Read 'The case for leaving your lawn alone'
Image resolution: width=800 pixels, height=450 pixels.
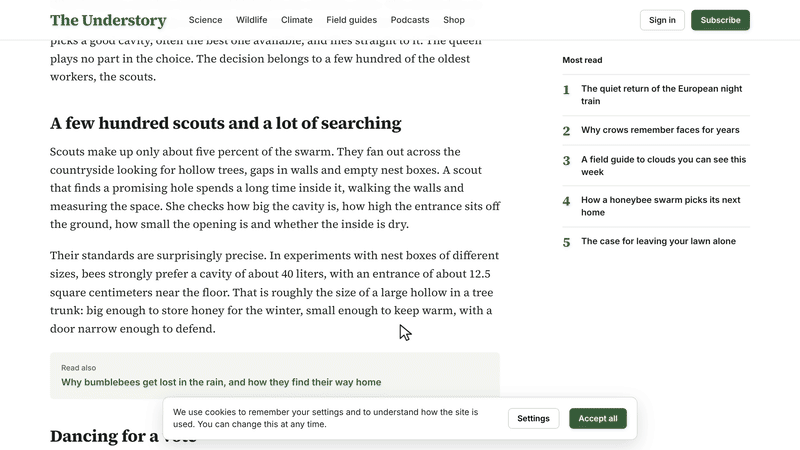click(x=658, y=241)
